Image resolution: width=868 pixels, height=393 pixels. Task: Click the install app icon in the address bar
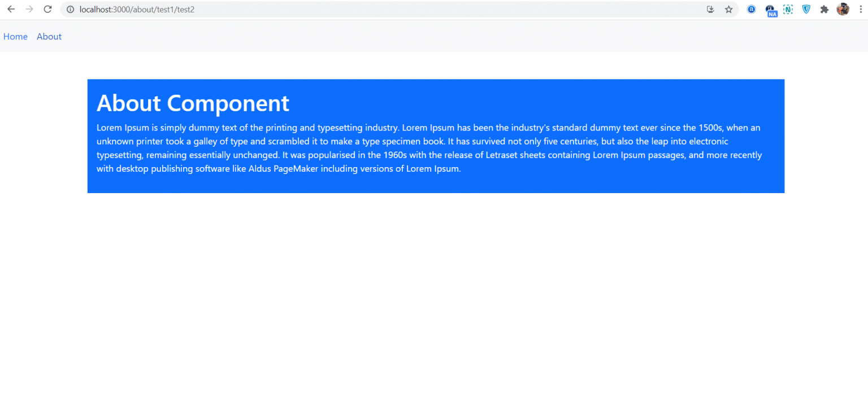[x=710, y=9]
